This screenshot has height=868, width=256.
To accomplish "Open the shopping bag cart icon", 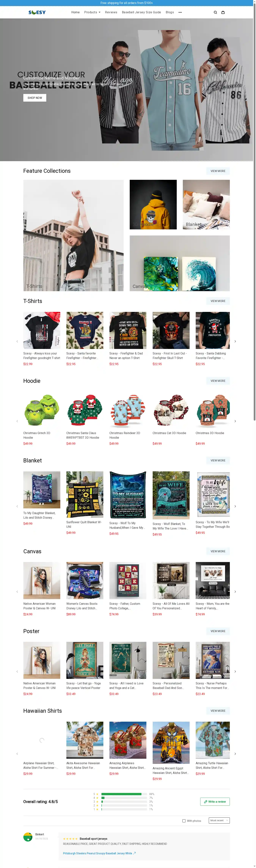I will click(223, 13).
